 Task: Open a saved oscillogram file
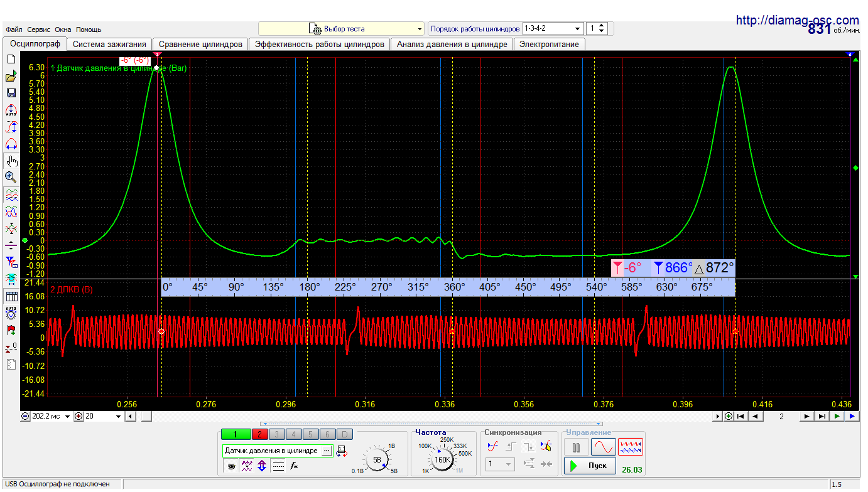tap(11, 77)
